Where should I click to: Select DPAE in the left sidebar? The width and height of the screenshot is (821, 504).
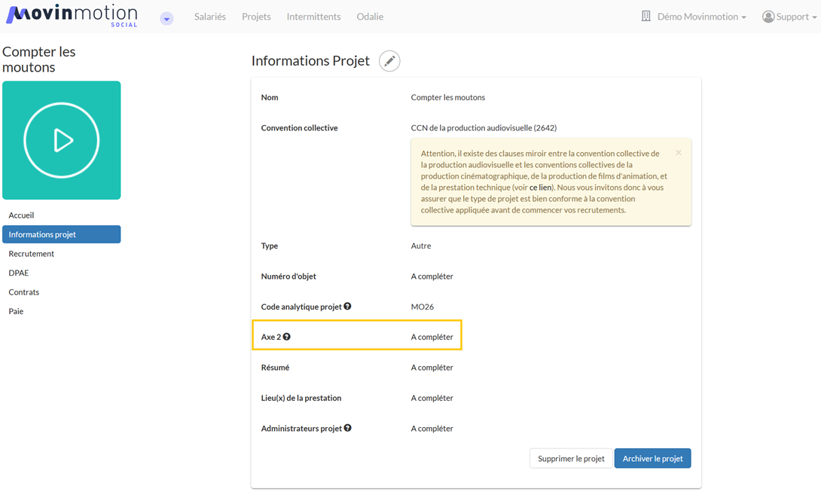tap(19, 273)
